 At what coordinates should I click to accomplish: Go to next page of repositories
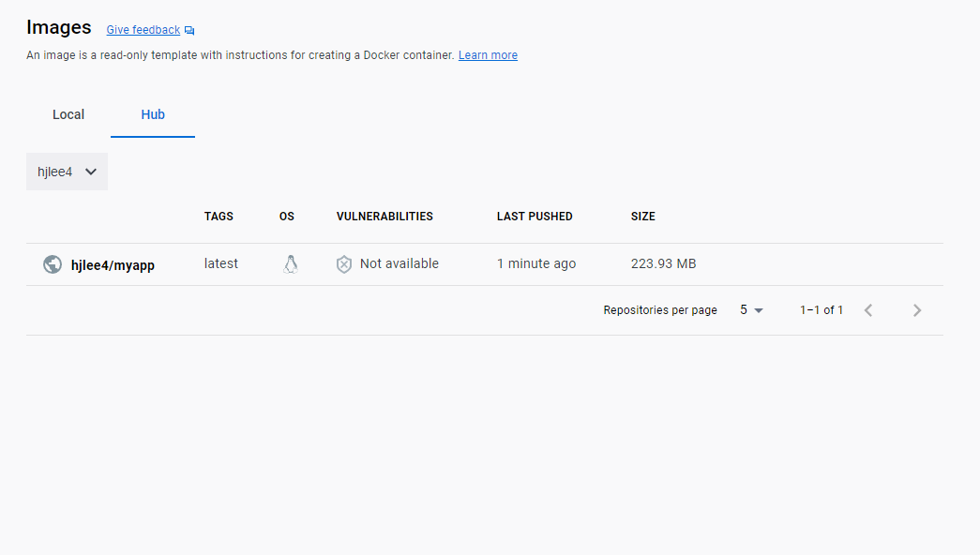[917, 310]
